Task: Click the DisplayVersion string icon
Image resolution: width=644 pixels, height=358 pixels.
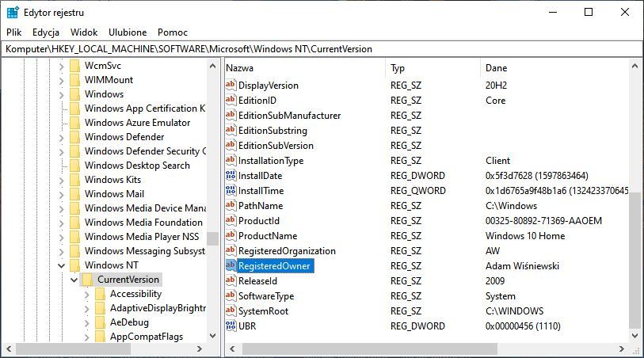Action: click(x=231, y=86)
